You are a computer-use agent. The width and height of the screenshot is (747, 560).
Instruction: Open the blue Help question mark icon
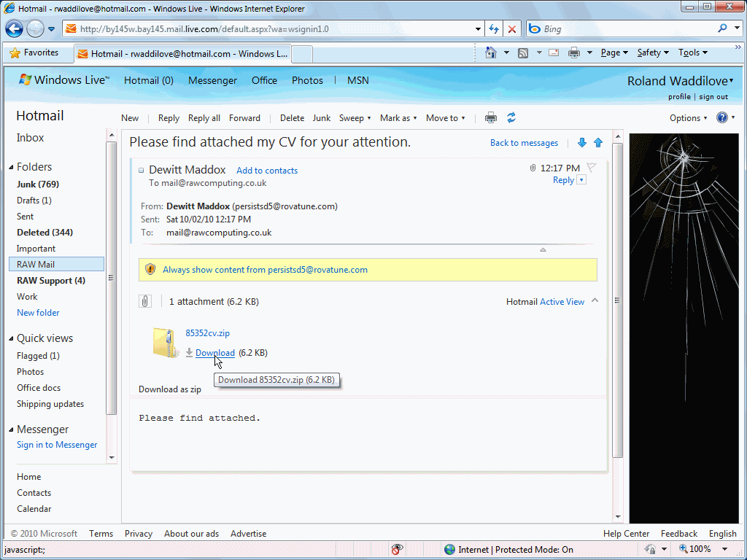click(x=722, y=117)
